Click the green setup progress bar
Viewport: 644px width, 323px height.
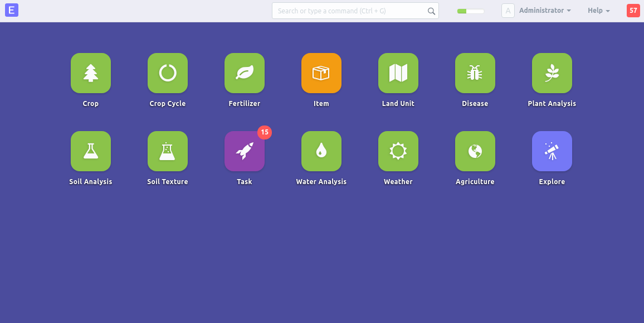tap(471, 11)
